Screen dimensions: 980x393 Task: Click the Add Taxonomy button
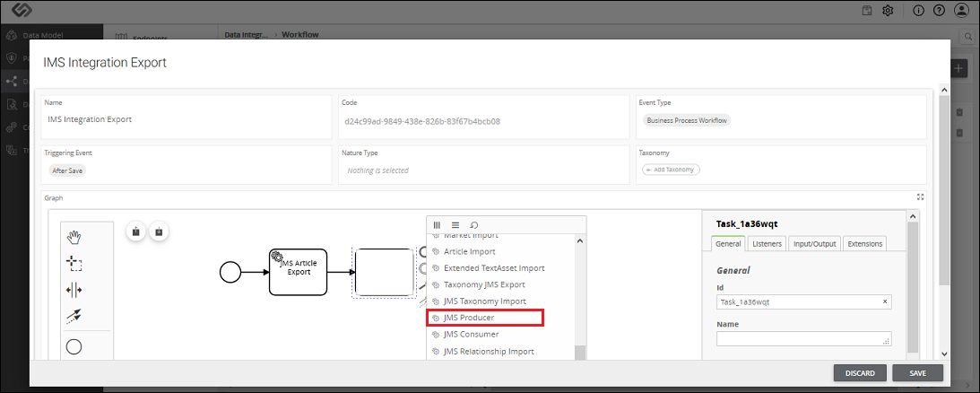[672, 170]
